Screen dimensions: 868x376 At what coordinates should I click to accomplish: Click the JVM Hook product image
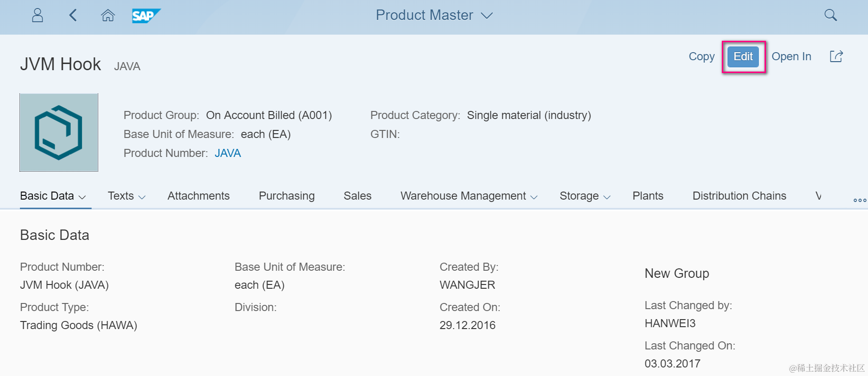[x=59, y=133]
